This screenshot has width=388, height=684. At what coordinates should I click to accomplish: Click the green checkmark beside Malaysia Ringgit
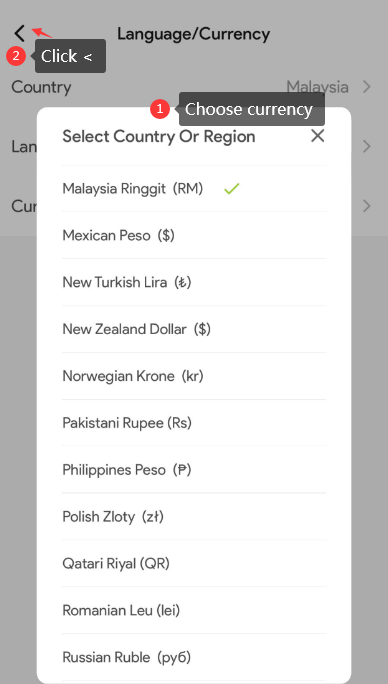tap(231, 189)
